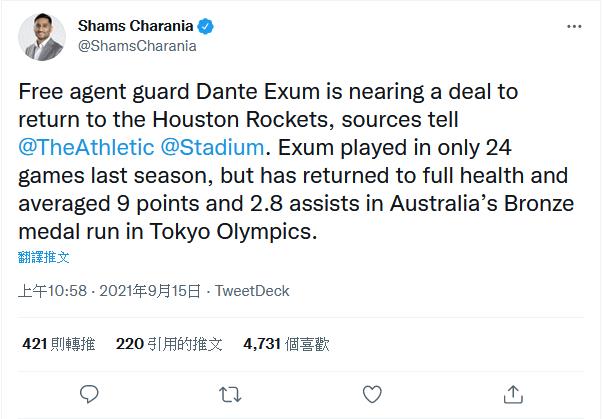The height and width of the screenshot is (419, 602).
Task: Click the blue verified badge
Action: pyautogui.click(x=205, y=26)
